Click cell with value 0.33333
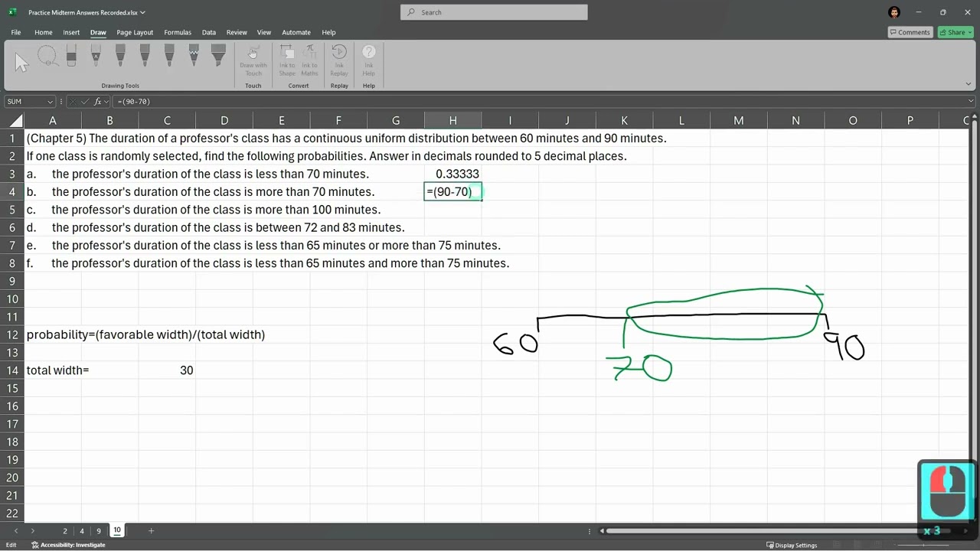 click(x=452, y=174)
